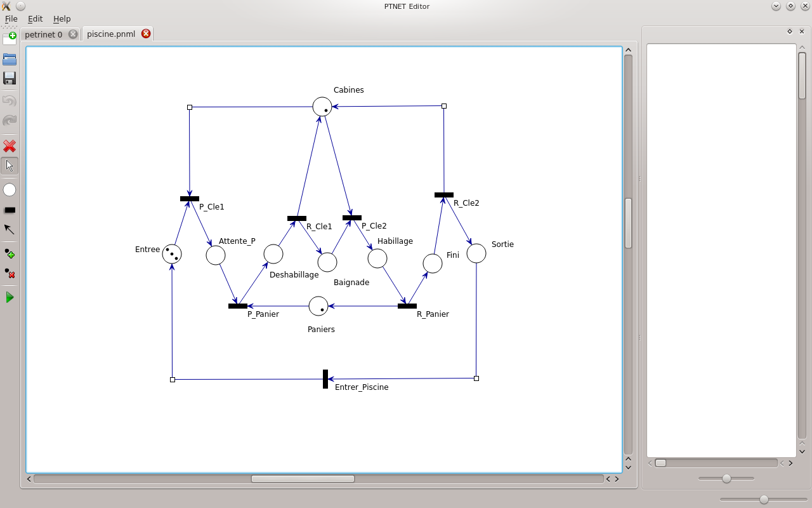Open the File menu
Image resolution: width=812 pixels, height=508 pixels.
click(x=11, y=19)
